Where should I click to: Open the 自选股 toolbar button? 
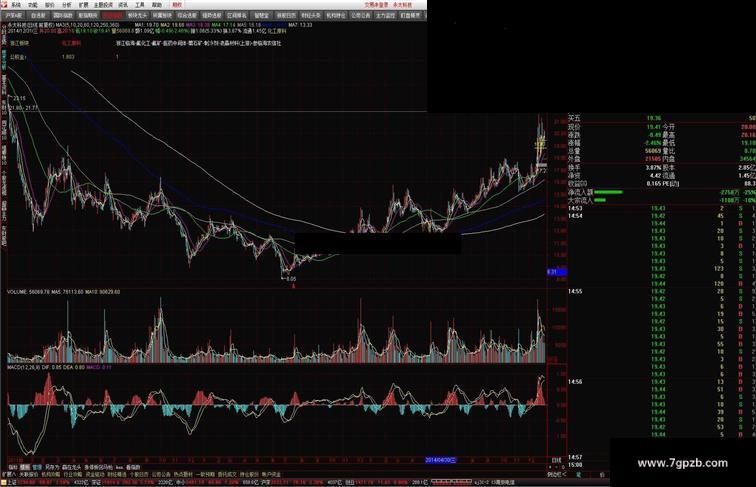coord(38,15)
